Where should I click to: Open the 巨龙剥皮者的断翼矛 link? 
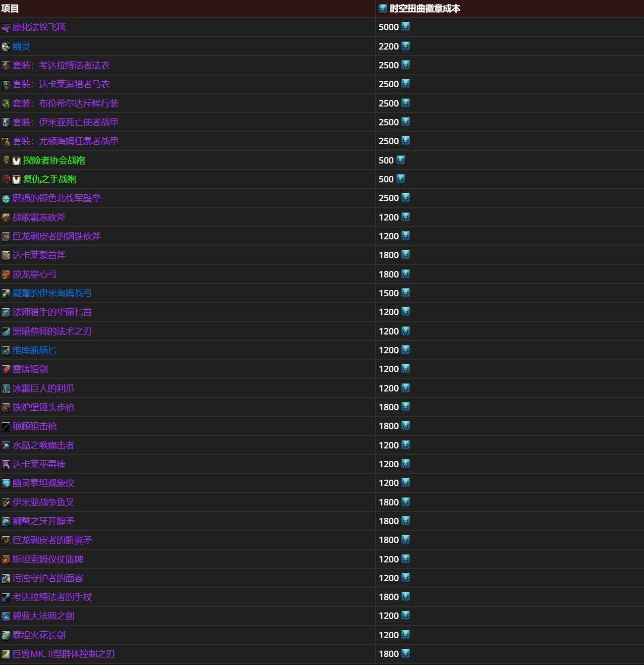tap(52, 540)
